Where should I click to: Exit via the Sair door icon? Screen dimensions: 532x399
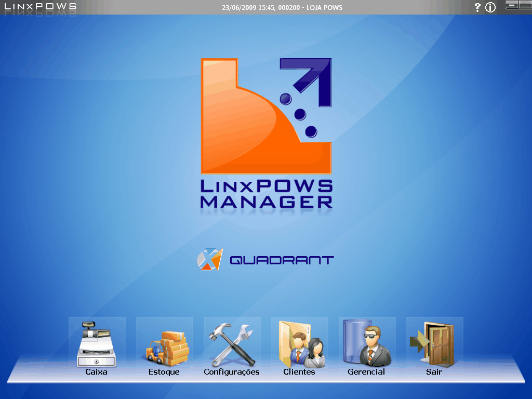coord(435,346)
